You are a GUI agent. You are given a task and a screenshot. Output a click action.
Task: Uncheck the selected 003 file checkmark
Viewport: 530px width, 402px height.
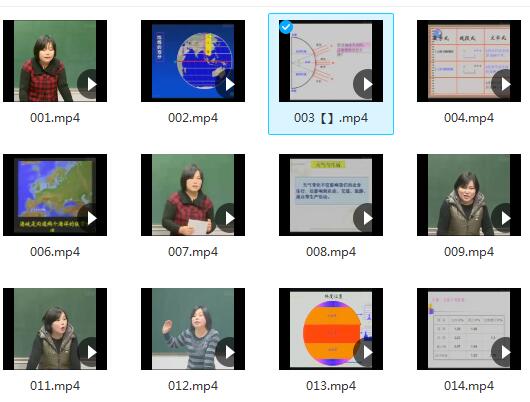pos(286,27)
